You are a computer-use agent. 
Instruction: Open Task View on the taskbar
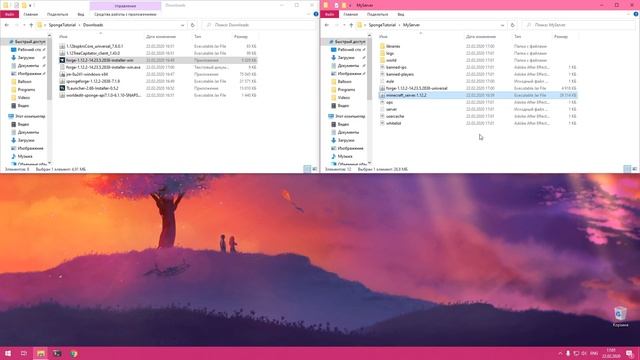tap(24, 353)
